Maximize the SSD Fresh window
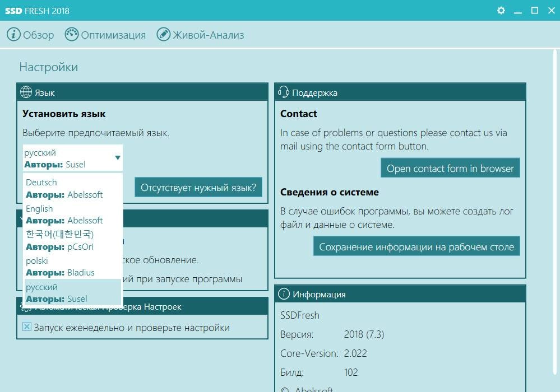560x392 pixels. pos(535,10)
